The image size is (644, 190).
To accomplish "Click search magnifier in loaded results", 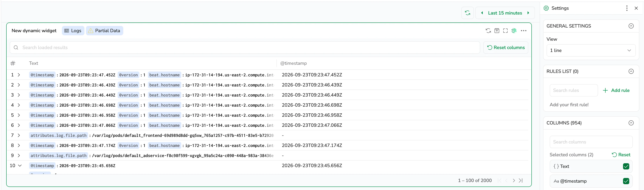I will [x=16, y=47].
